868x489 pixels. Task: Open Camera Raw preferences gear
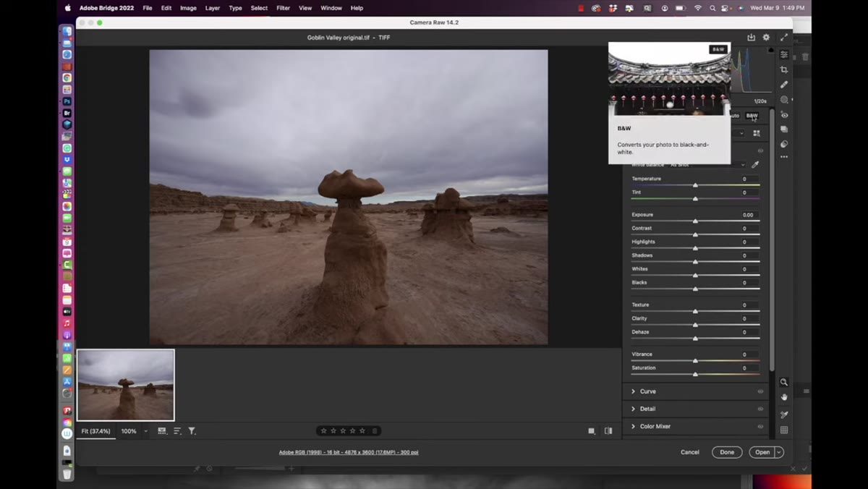pyautogui.click(x=766, y=38)
